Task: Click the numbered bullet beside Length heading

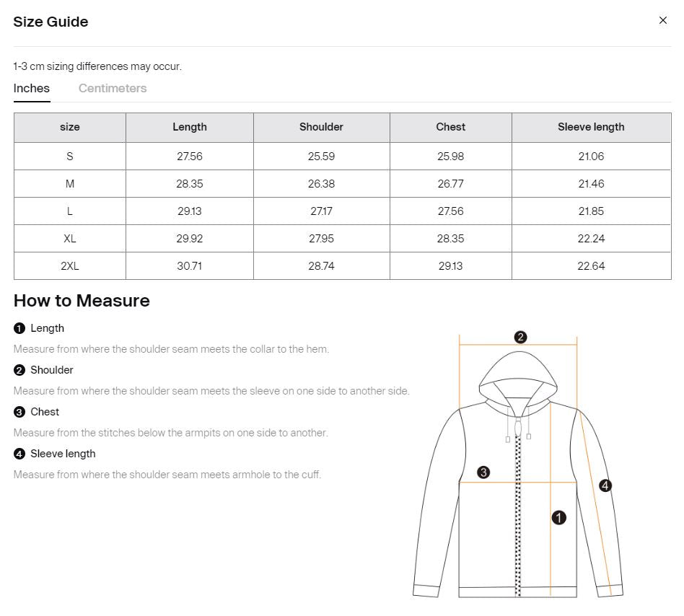Action: point(19,328)
